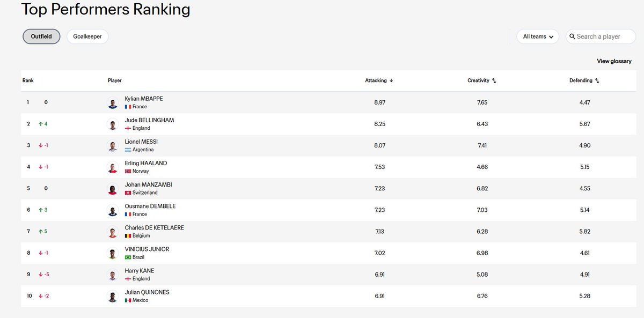This screenshot has height=318, width=644.
Task: Open Charles DE KETELAERE player avatar
Action: click(x=113, y=232)
